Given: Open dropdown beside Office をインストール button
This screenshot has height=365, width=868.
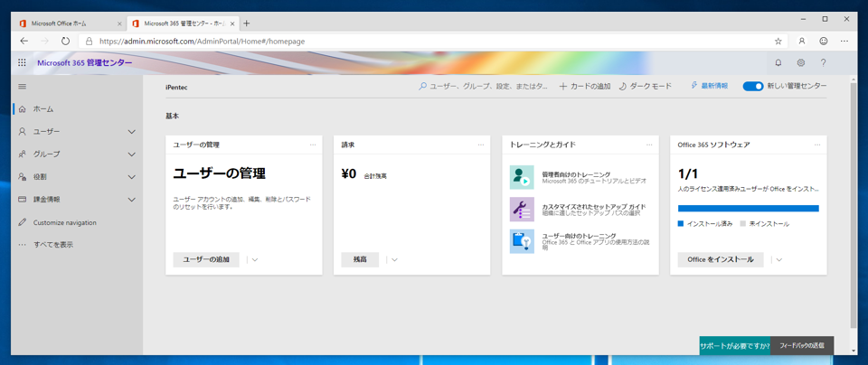Looking at the screenshot, I should pyautogui.click(x=779, y=260).
